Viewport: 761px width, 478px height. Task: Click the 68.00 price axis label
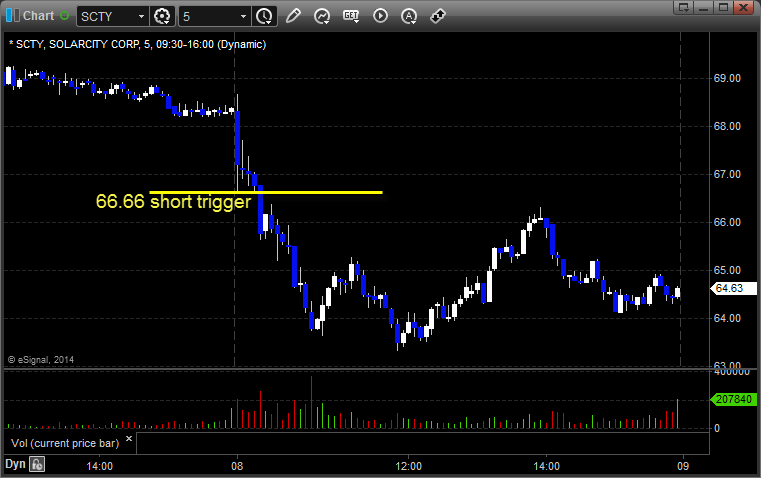click(727, 126)
